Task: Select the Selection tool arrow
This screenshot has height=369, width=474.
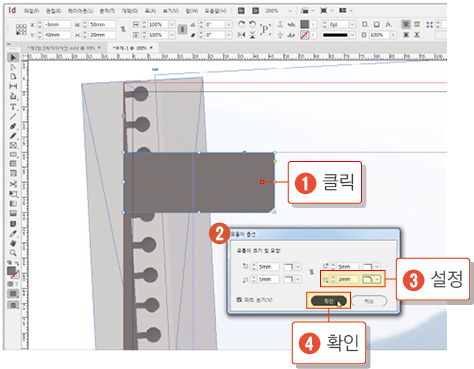Action: 13,57
